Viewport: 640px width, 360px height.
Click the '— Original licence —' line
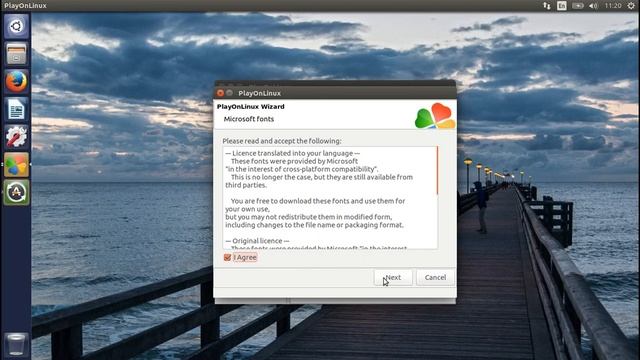[x=257, y=241]
